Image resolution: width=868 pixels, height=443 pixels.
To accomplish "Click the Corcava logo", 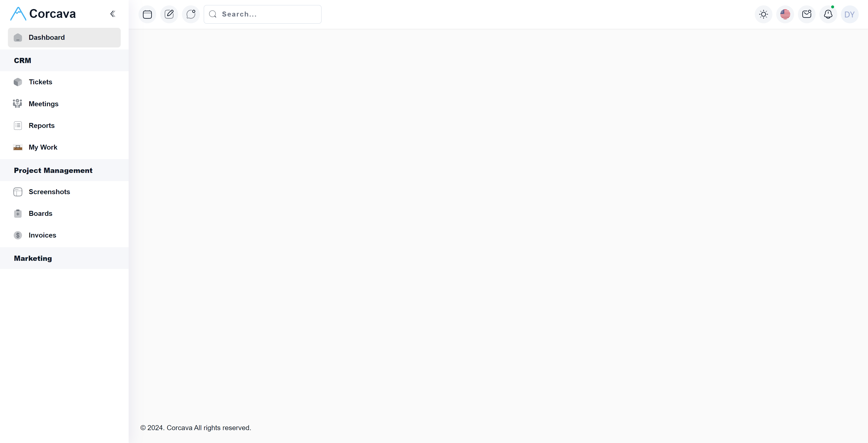I will (43, 14).
